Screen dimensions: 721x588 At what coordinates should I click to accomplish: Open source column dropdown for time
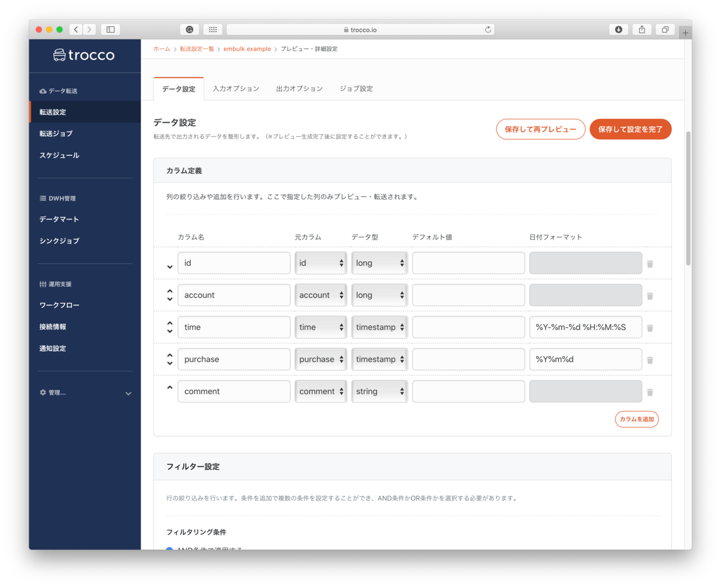(x=320, y=327)
